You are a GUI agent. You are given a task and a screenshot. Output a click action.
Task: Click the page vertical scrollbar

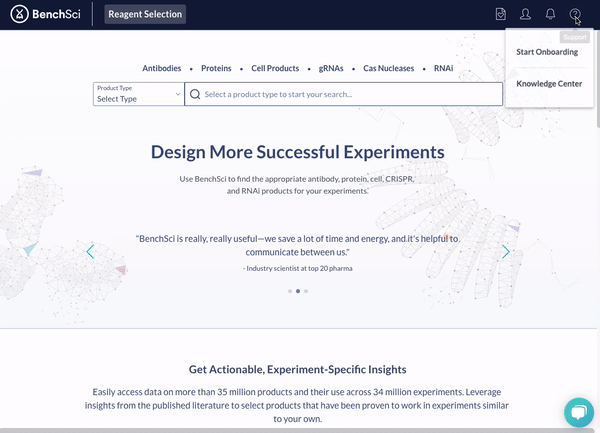point(598,78)
